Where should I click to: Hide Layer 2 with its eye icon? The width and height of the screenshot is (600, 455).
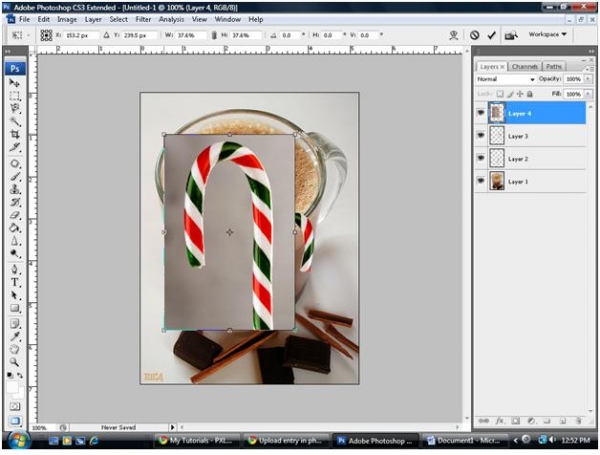[x=481, y=158]
